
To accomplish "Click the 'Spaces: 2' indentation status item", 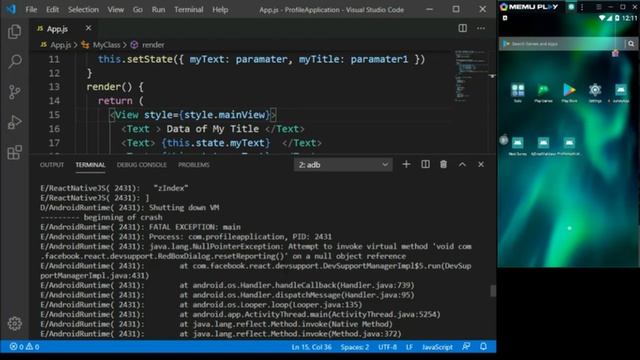I will tap(355, 347).
